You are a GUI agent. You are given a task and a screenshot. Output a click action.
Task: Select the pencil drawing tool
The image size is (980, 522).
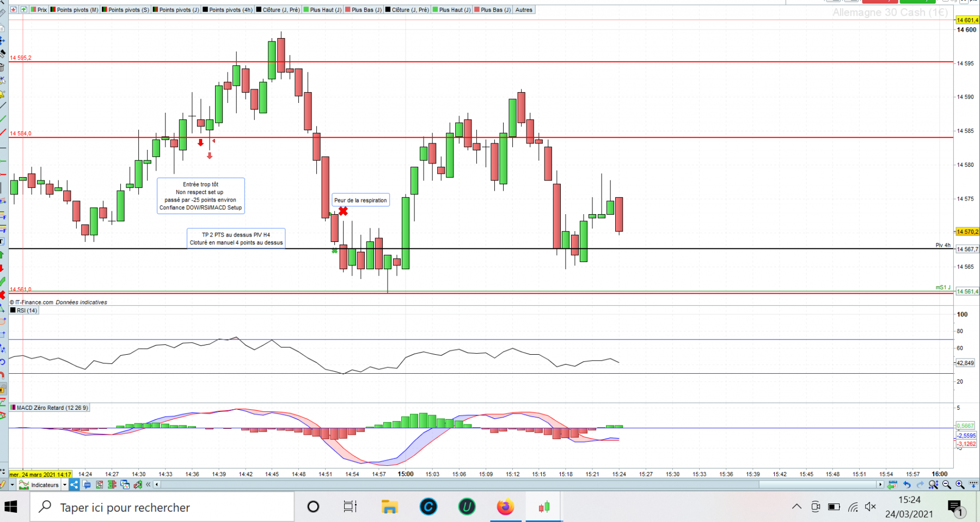pos(3,484)
